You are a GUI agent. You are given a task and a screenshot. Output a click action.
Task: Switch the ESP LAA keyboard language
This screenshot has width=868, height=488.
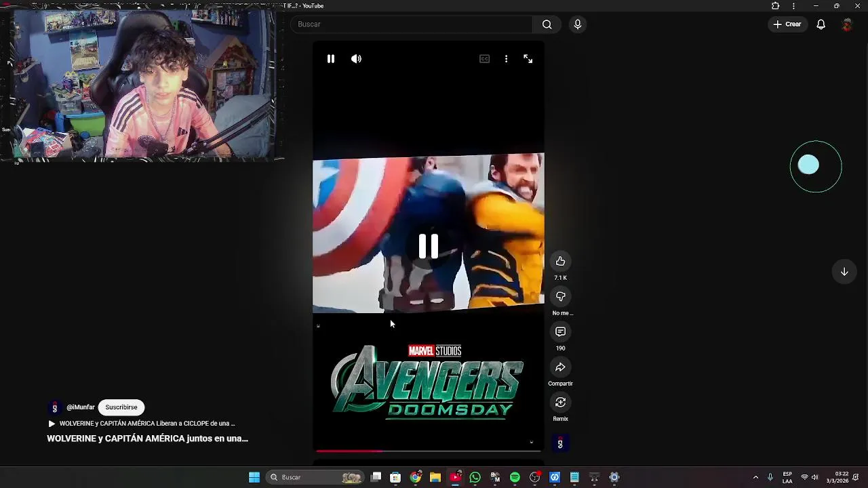click(787, 477)
